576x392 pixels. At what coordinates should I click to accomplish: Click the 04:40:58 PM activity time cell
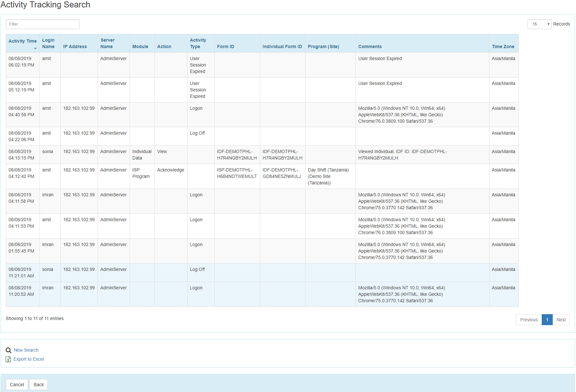23,115
